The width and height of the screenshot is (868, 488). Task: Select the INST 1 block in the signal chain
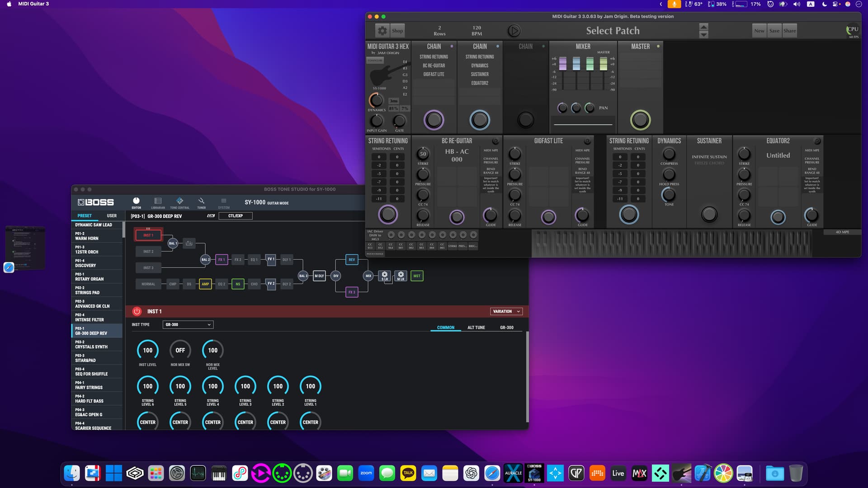[x=148, y=235]
